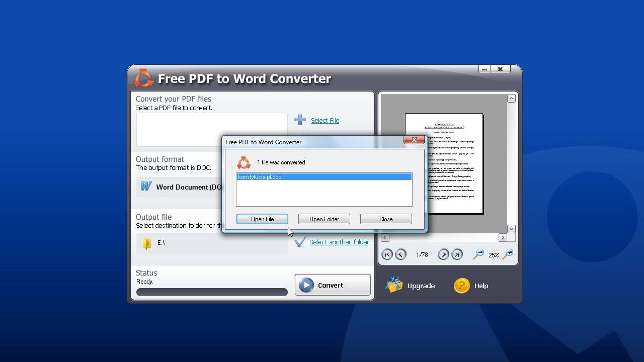
Task: Click the conversion progress bar
Action: click(212, 292)
